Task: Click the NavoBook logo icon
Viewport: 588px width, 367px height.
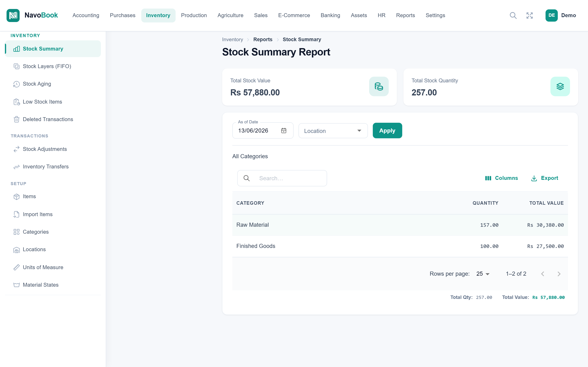Action: click(13, 15)
